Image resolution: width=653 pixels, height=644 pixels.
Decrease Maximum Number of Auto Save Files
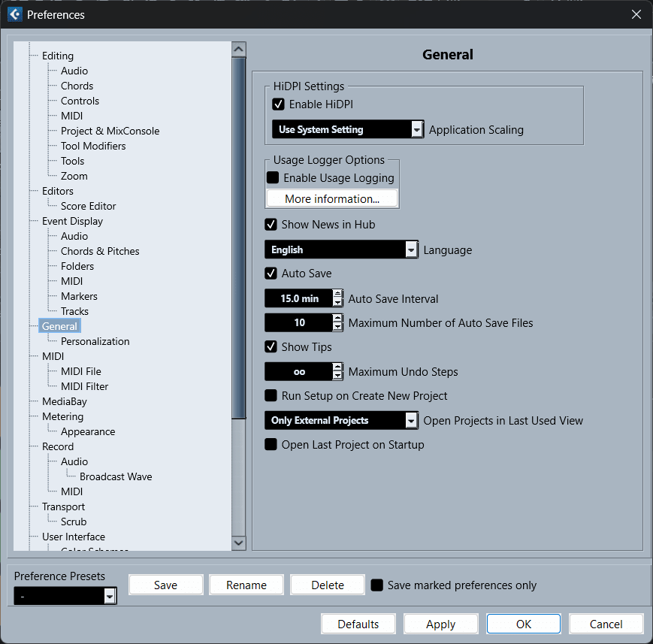pyautogui.click(x=338, y=327)
